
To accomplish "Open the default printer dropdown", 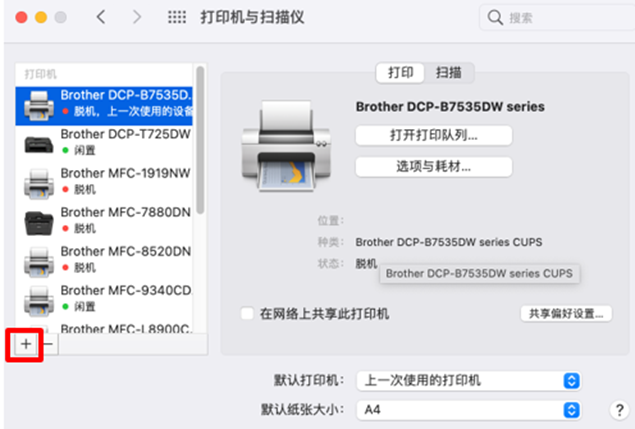I will pos(469,380).
